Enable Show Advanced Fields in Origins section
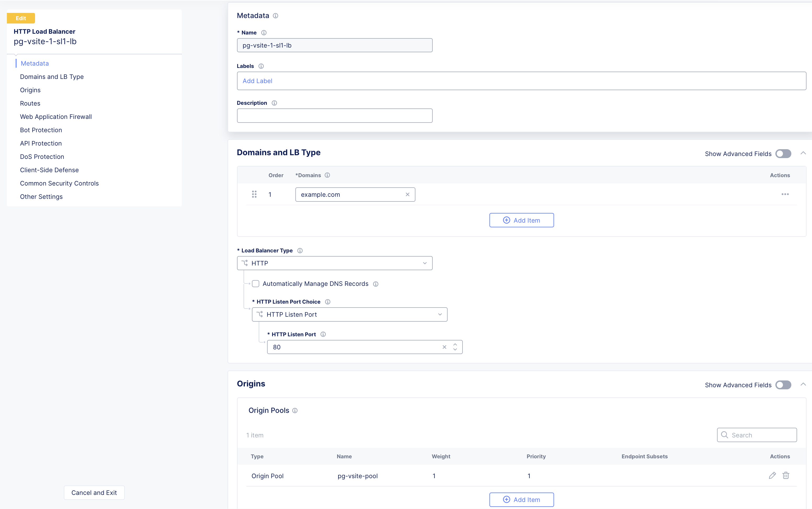 click(x=783, y=385)
